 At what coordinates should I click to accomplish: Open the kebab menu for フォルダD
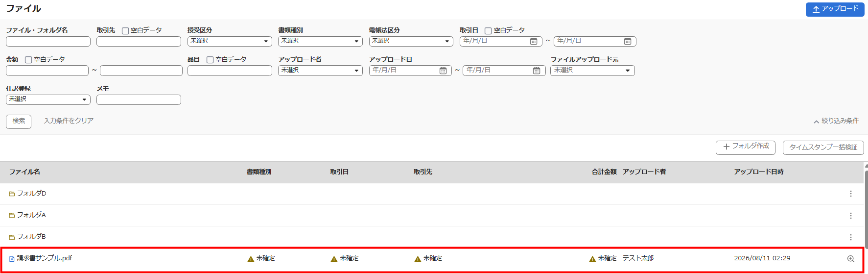point(851,194)
